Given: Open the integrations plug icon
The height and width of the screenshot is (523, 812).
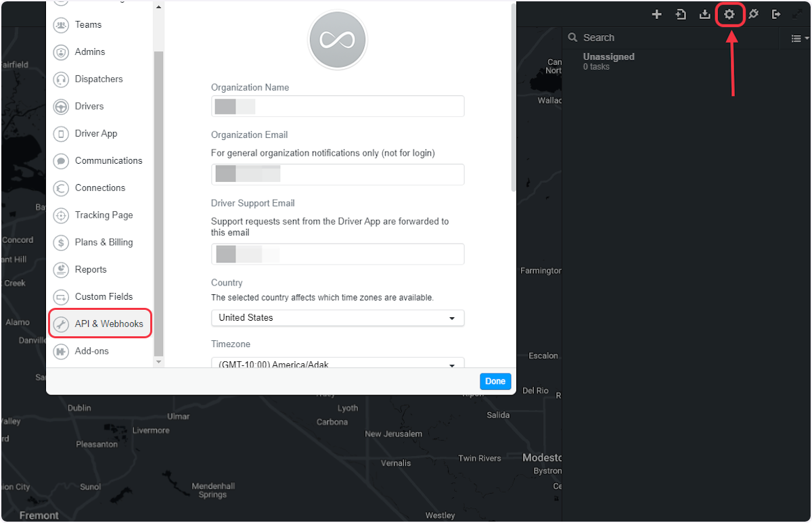Looking at the screenshot, I should coord(754,14).
